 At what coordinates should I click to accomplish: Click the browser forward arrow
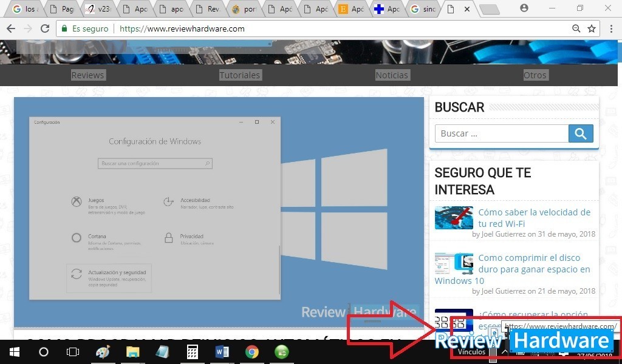point(28,29)
